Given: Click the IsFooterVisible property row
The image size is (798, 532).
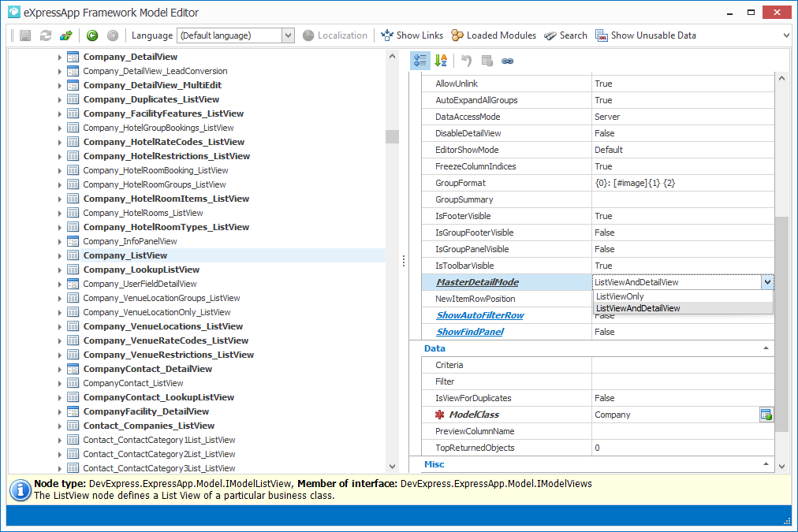Looking at the screenshot, I should tap(598, 216).
